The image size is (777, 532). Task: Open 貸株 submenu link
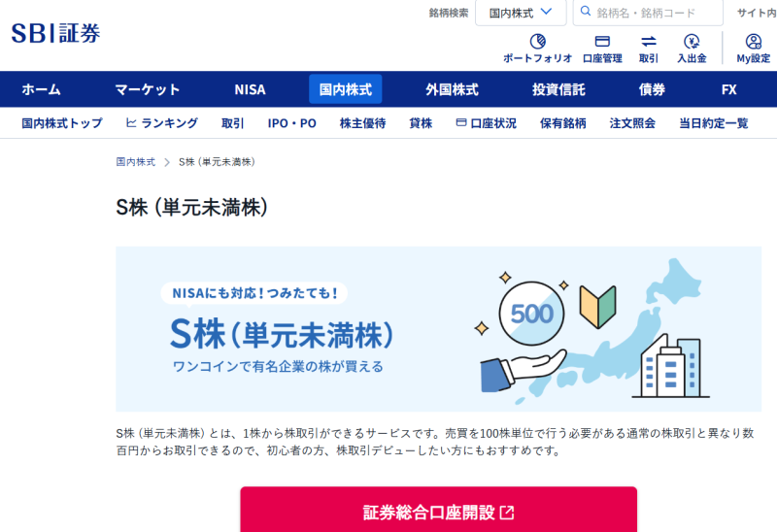pyautogui.click(x=421, y=123)
